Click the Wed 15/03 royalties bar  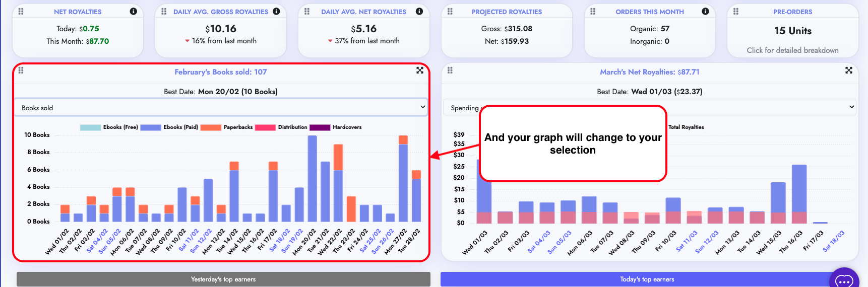coord(778,203)
